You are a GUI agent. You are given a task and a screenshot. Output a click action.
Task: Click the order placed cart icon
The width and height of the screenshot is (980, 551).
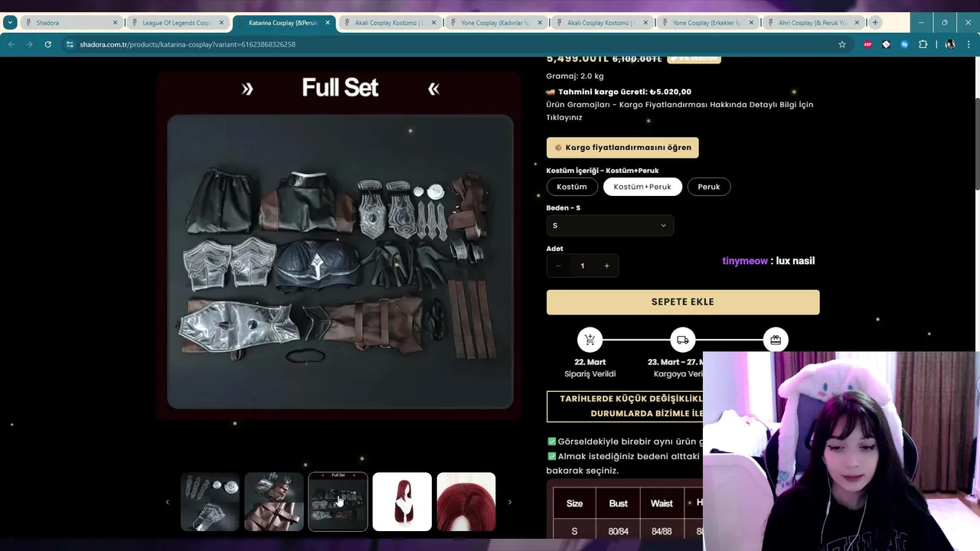coord(590,340)
